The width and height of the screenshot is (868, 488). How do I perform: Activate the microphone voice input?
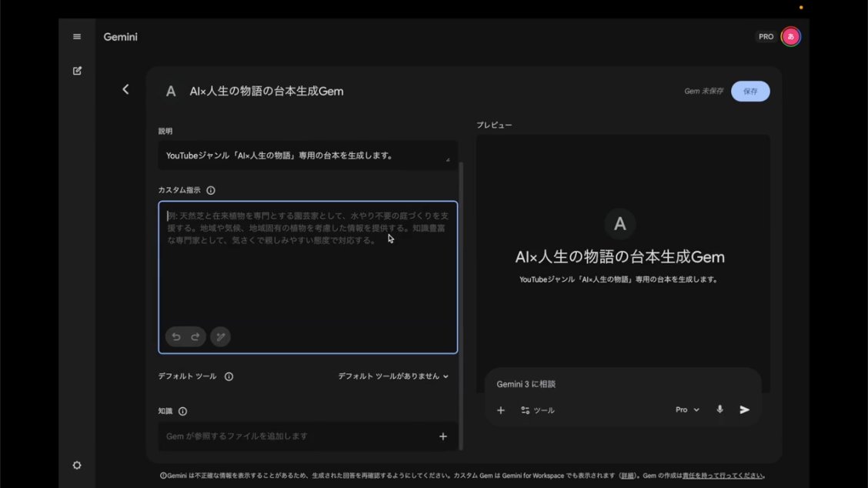pos(719,409)
